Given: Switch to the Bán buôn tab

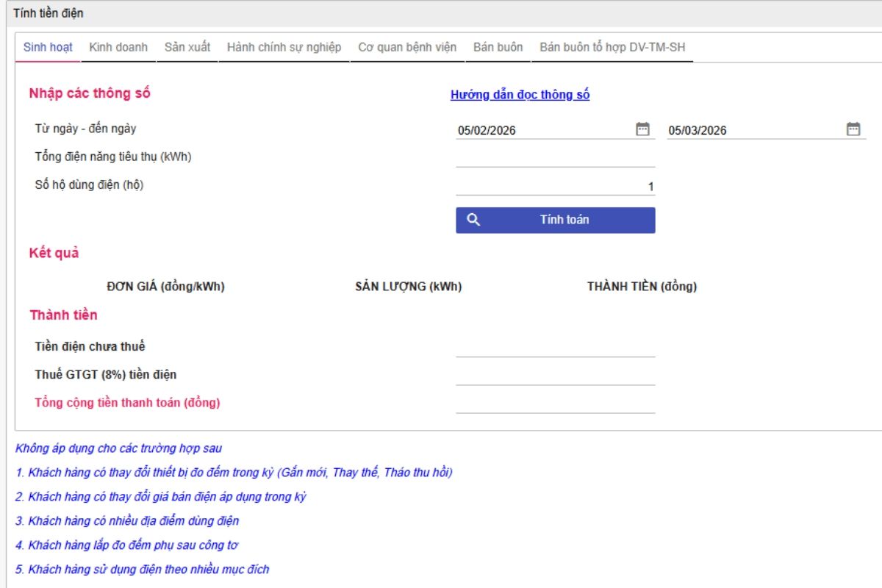Looking at the screenshot, I should pyautogui.click(x=498, y=47).
